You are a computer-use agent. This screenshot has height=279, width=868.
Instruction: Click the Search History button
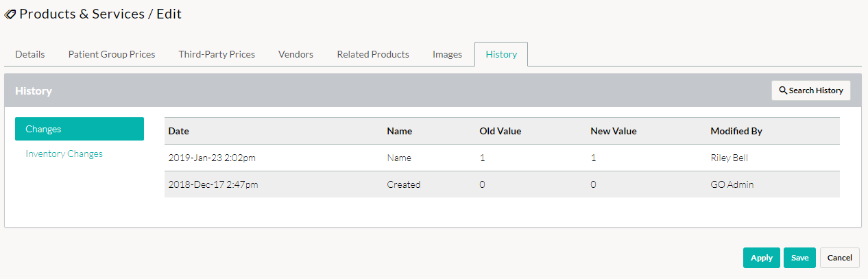811,90
